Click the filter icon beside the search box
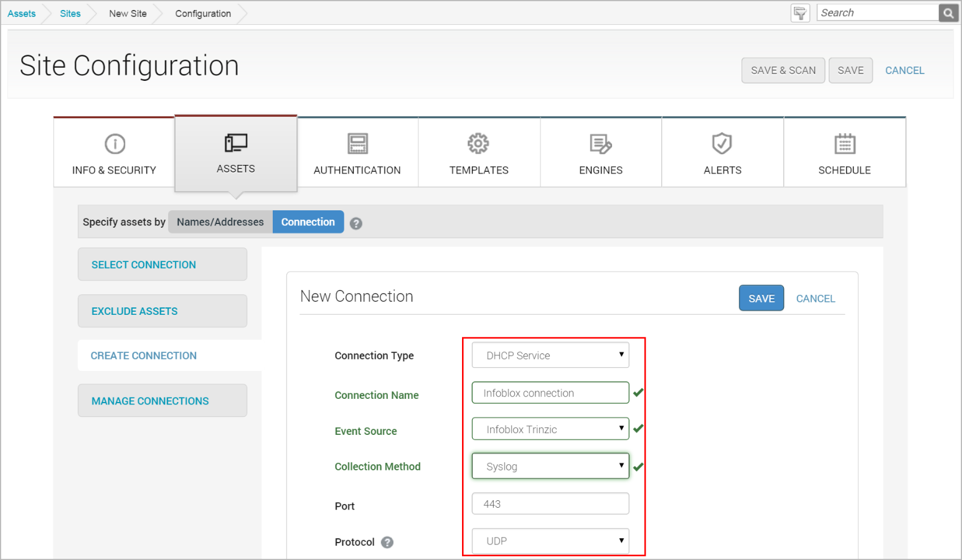This screenshot has width=962, height=560. [x=800, y=13]
